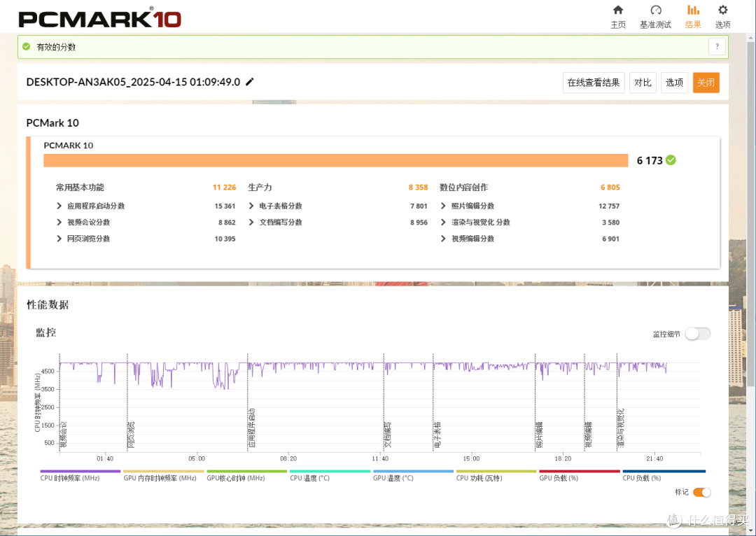Toggle CPU 功耗 (瓦特) legend item

click(496, 475)
